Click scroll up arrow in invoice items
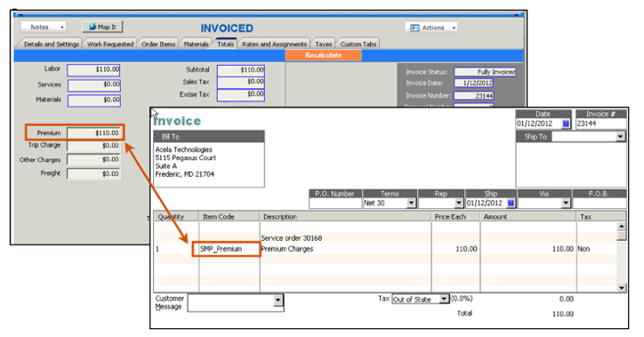Image resolution: width=644 pixels, height=337 pixels. click(622, 226)
